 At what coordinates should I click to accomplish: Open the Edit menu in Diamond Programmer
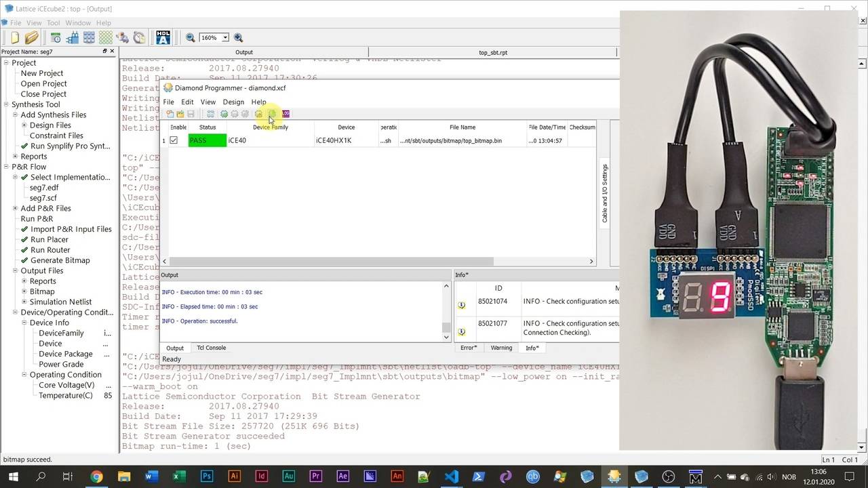[x=187, y=102]
